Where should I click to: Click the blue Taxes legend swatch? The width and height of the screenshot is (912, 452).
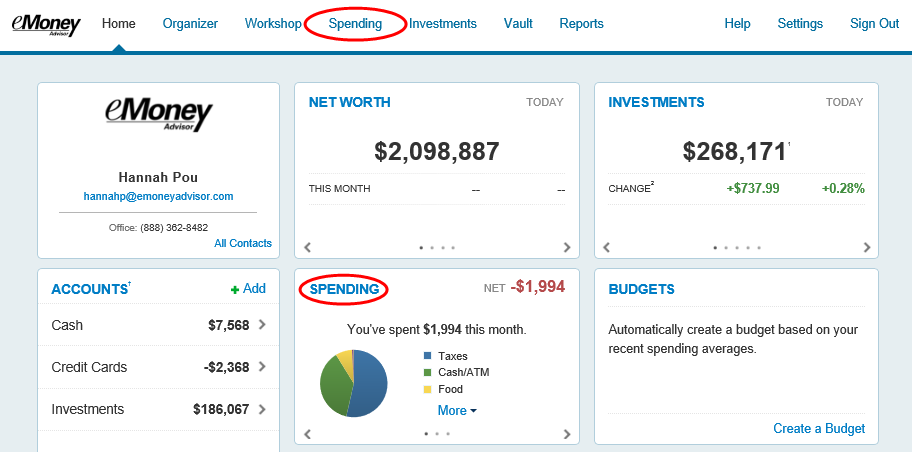pos(428,355)
